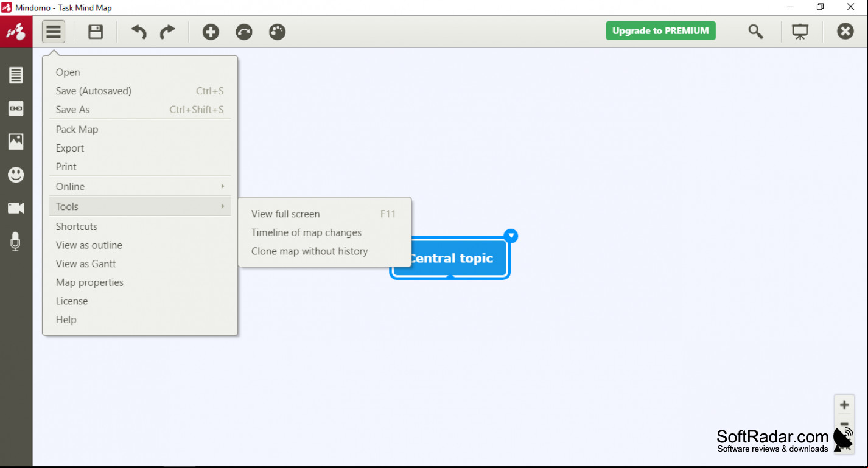868x468 pixels.
Task: Open the search magnifier tool
Action: 755,32
